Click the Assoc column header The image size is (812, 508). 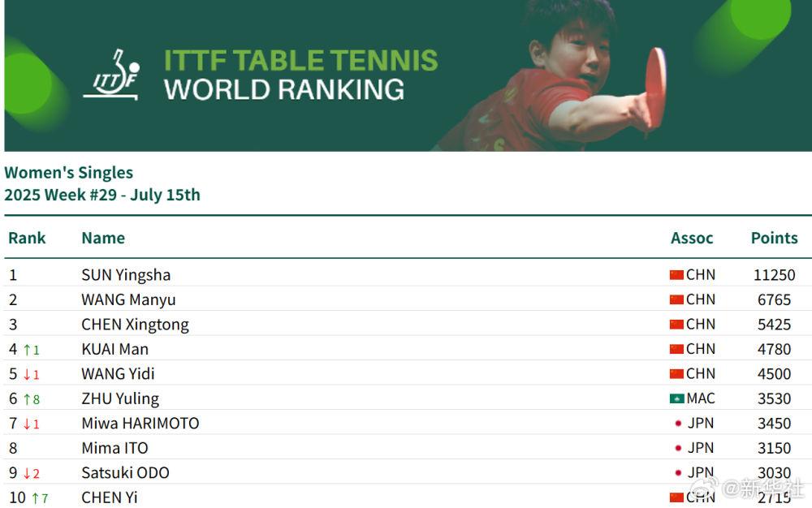(x=692, y=238)
